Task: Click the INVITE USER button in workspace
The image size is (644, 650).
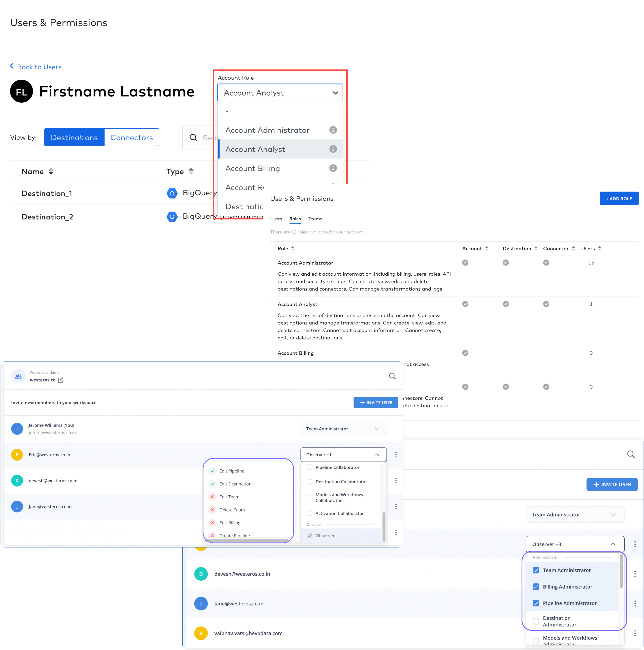Action: 375,402
